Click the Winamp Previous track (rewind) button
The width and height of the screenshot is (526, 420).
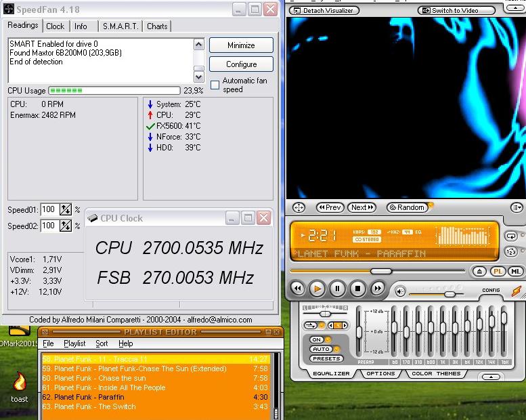click(298, 289)
